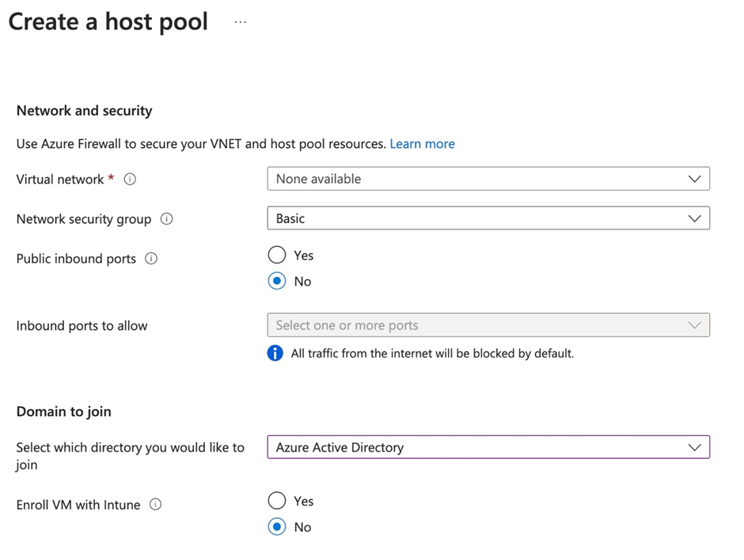Open the Virtual network dropdown
744x560 pixels.
click(x=488, y=179)
